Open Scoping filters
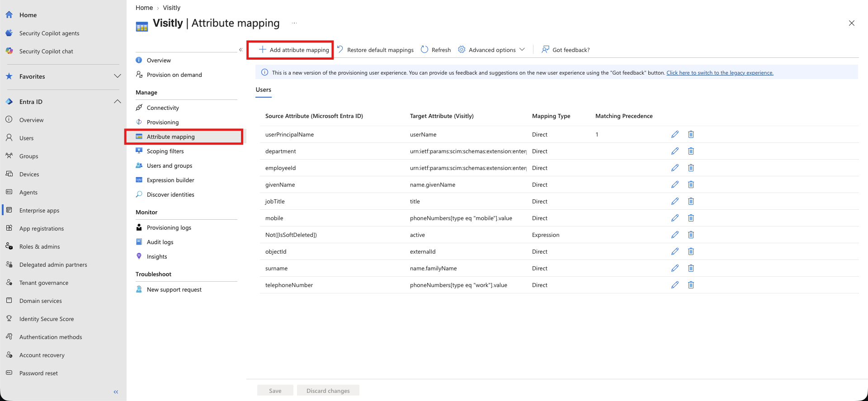This screenshot has height=401, width=868. click(165, 151)
